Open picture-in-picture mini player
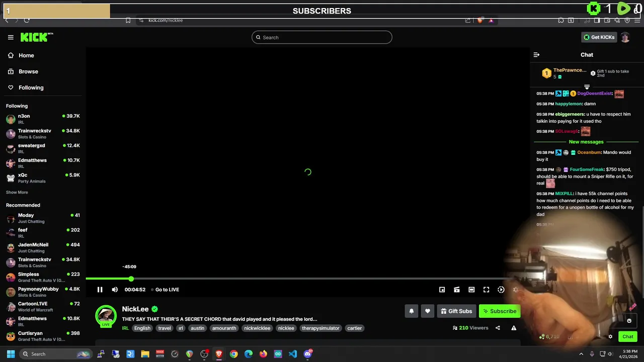 442,290
